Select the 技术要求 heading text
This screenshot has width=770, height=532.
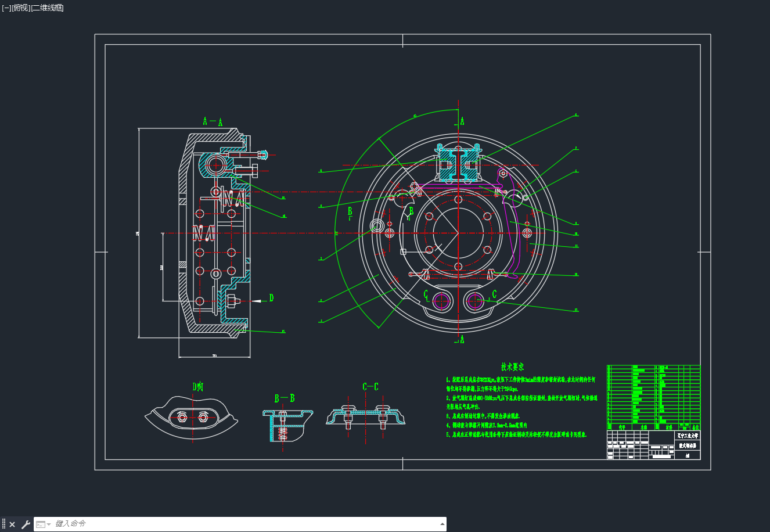(x=513, y=367)
